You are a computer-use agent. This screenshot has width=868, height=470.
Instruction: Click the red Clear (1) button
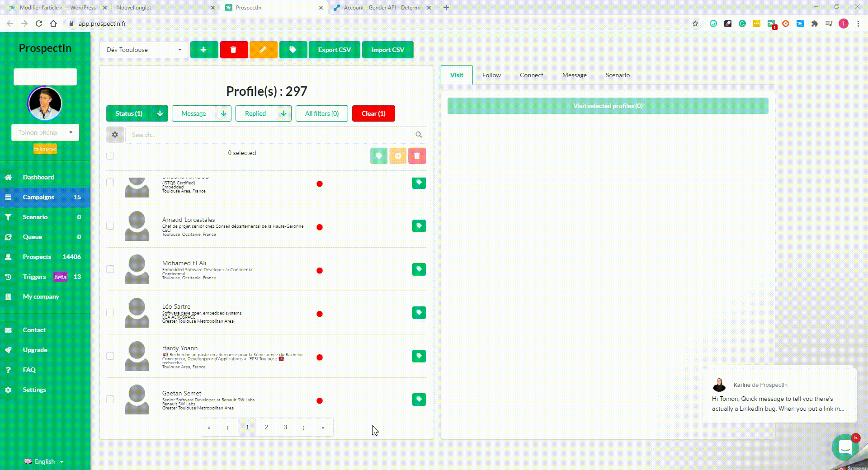point(373,113)
